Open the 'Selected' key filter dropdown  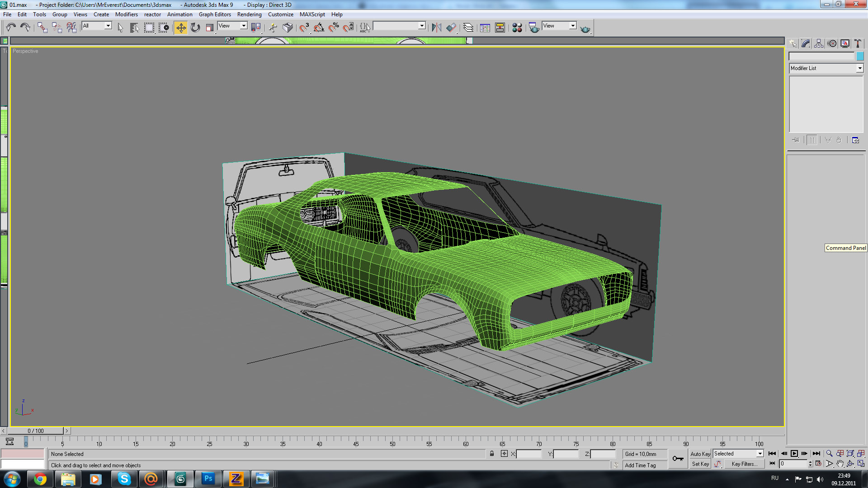[759, 454]
